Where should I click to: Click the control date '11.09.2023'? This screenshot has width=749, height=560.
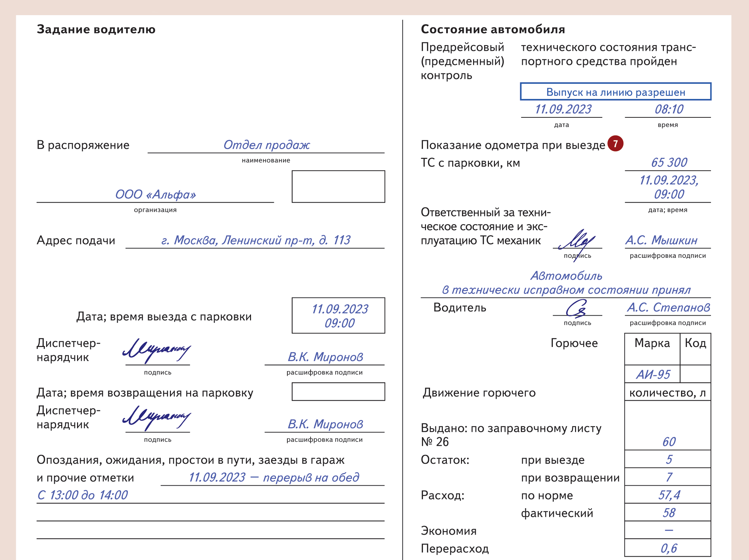(x=563, y=109)
